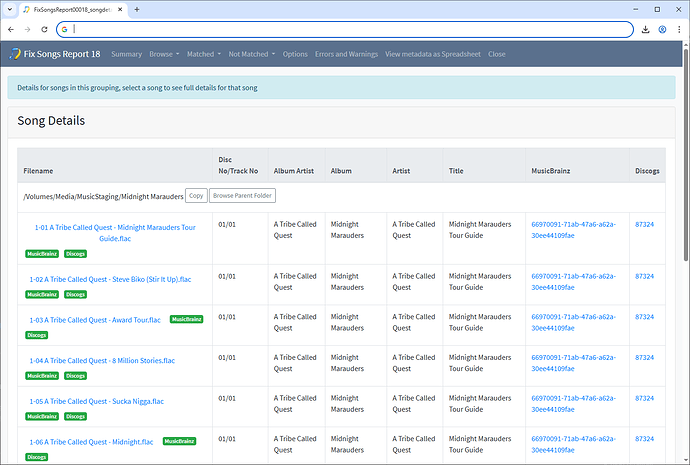690x465 pixels.
Task: Open MusicBrainz ID link in Steve Biko row
Action: click(573, 282)
